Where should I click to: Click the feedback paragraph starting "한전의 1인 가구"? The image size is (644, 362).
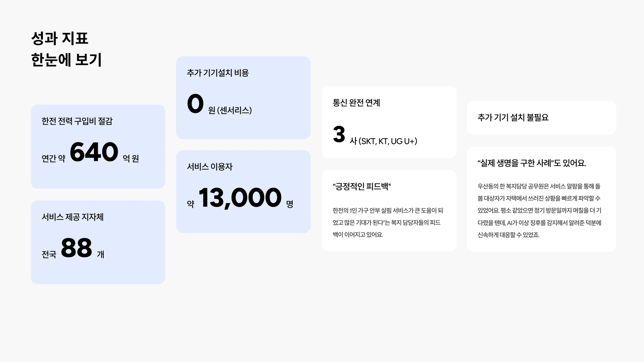pyautogui.click(x=388, y=223)
